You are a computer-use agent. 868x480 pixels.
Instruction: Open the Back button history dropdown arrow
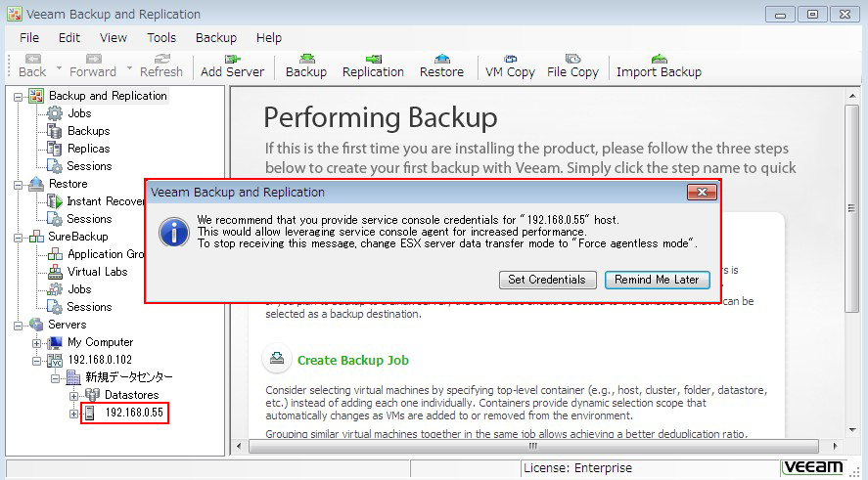59,68
